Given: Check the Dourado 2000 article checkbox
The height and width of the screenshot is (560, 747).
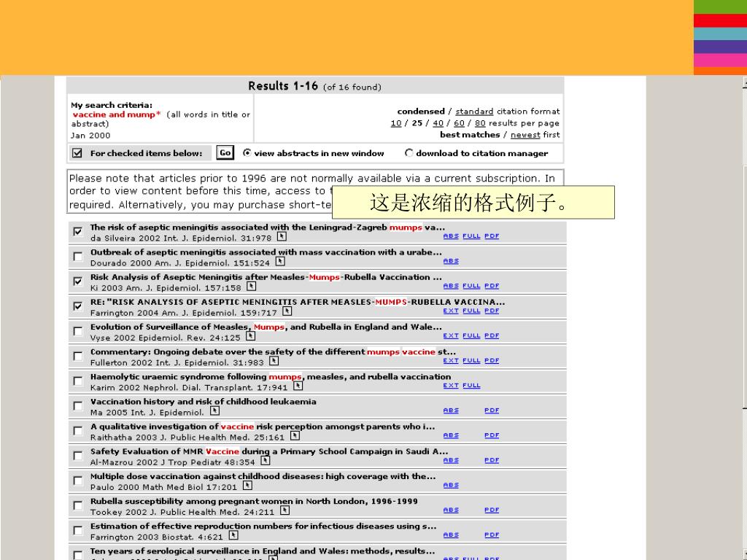Looking at the screenshot, I should pos(77,256).
